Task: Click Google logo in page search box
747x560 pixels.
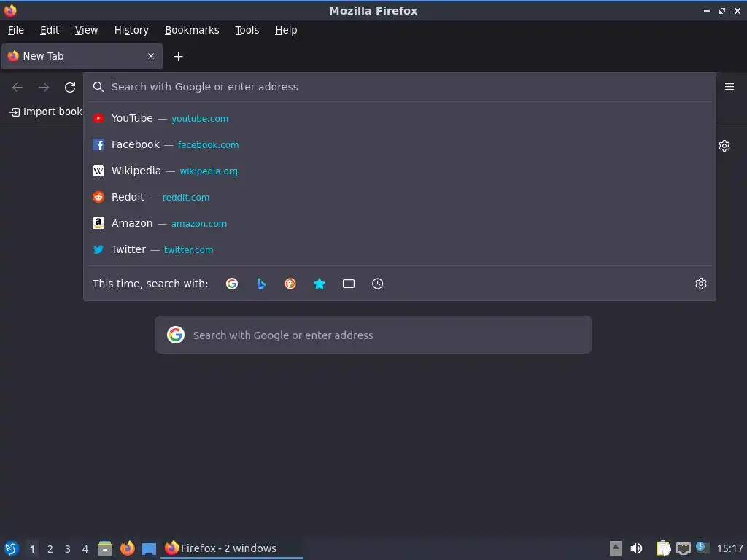Action: pyautogui.click(x=176, y=335)
